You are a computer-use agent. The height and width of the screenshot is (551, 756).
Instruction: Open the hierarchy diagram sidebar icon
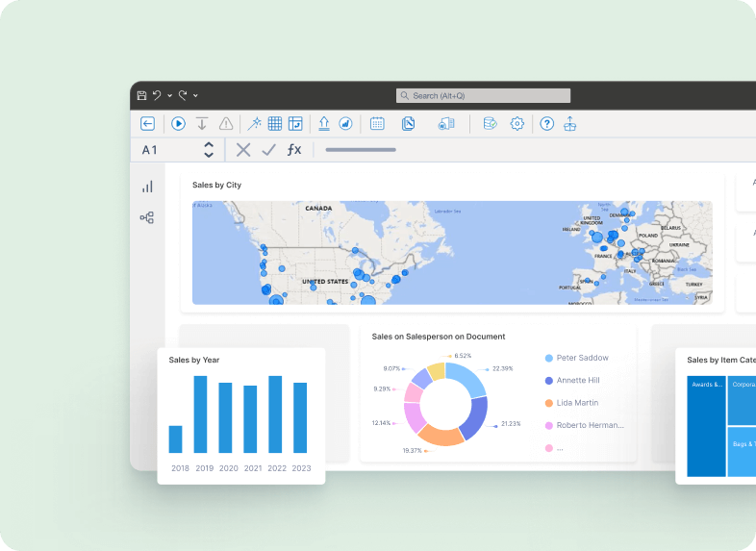click(x=147, y=217)
